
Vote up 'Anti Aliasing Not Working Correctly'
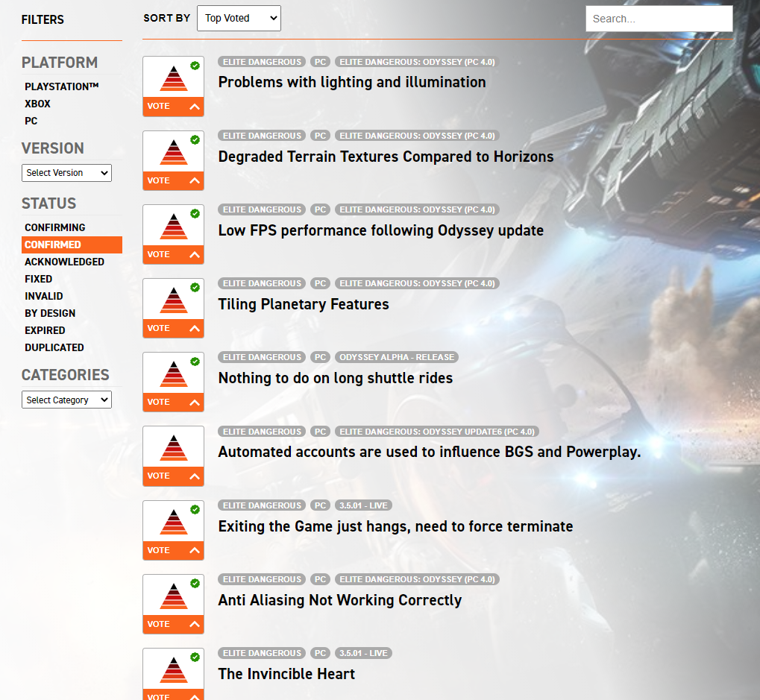(x=173, y=624)
